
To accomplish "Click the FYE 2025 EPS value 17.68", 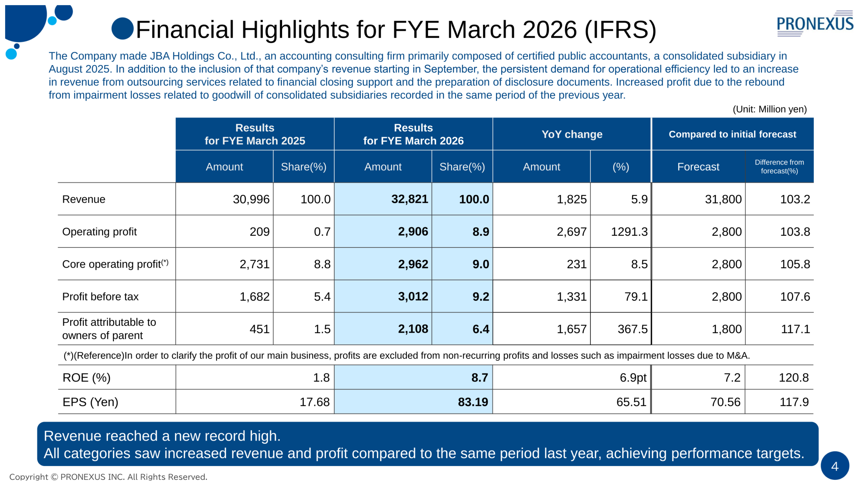I will (x=314, y=402).
